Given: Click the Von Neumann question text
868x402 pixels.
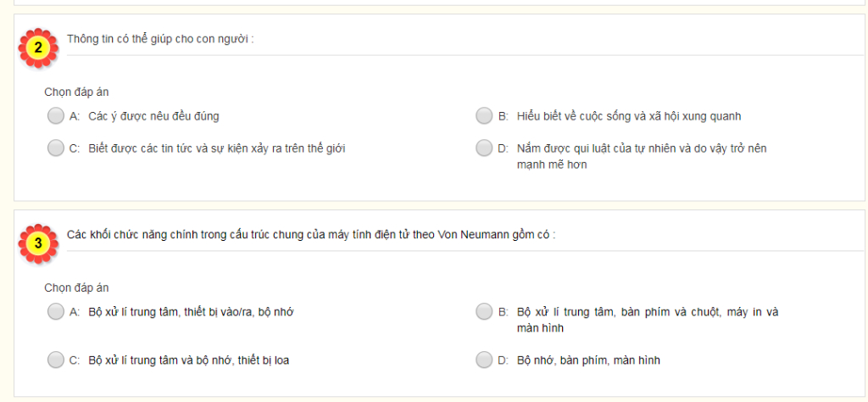Looking at the screenshot, I should click(310, 234).
